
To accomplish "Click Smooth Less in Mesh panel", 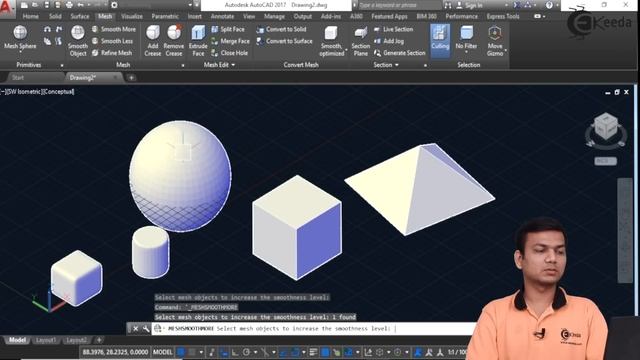I will pyautogui.click(x=112, y=41).
